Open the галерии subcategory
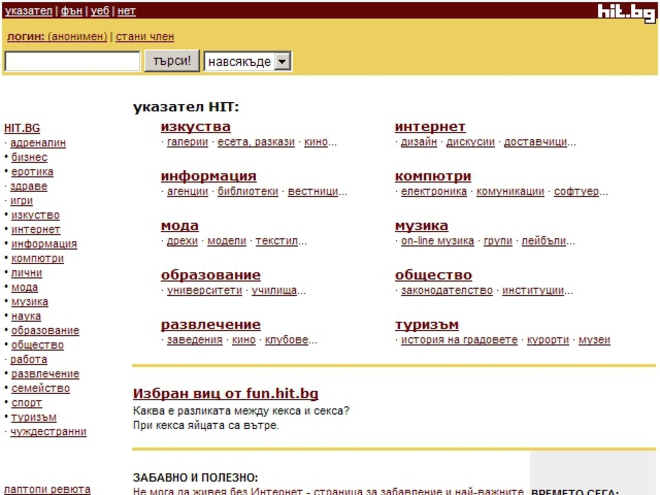This screenshot has height=495, width=660. 187,142
